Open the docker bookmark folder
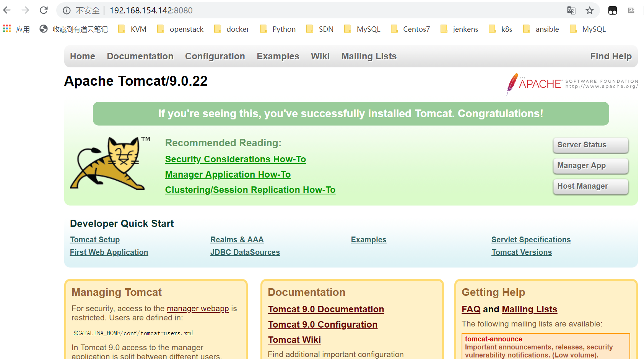Viewport: 644px width, 359px height. [232, 29]
